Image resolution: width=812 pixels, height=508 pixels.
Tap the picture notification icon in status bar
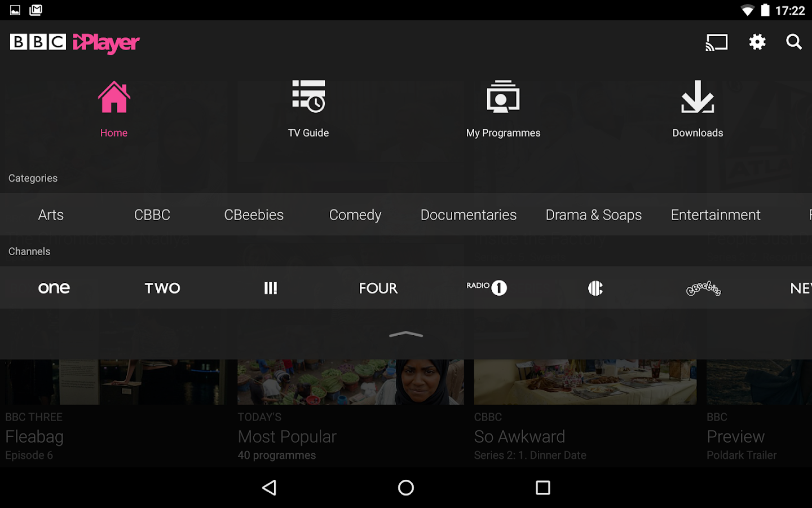pyautogui.click(x=15, y=10)
